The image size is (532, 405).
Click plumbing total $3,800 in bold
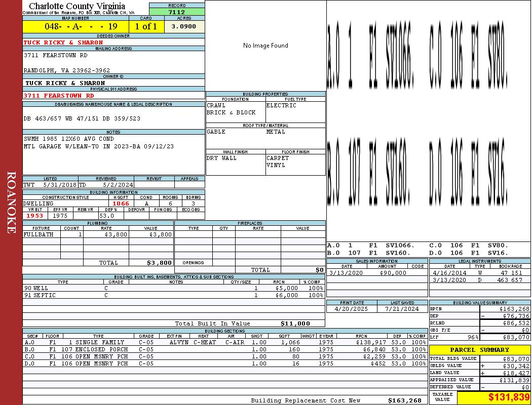pos(159,263)
